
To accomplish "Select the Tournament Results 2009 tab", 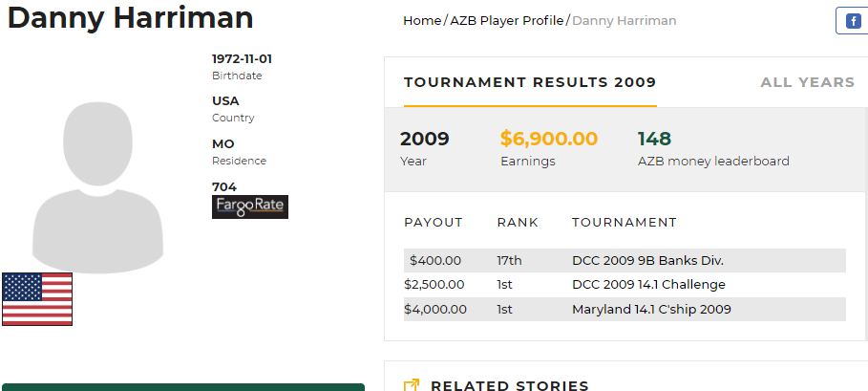I will (x=530, y=82).
